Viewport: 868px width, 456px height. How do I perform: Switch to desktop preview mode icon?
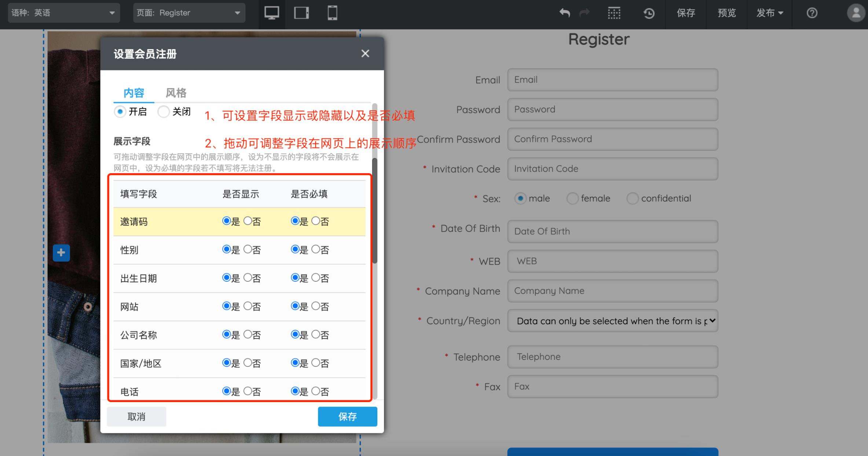point(271,14)
